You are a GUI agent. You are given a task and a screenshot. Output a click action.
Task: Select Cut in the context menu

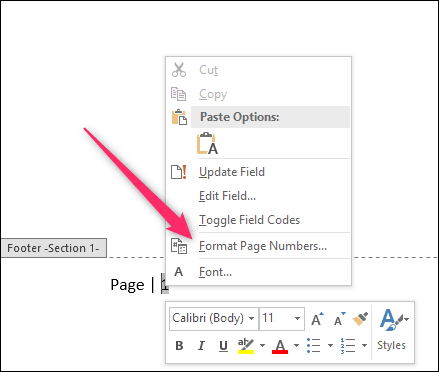pos(258,70)
